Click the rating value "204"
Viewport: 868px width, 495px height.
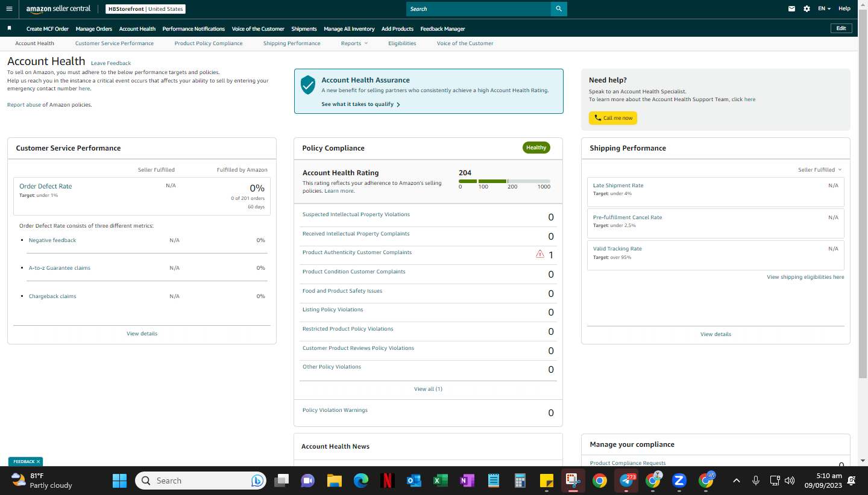(x=465, y=173)
